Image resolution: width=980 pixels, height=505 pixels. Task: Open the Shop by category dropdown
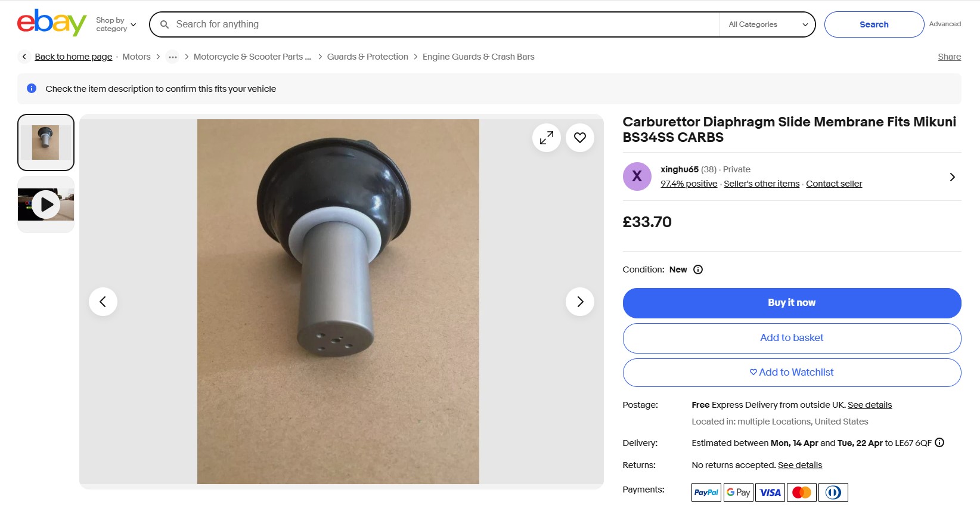click(116, 24)
